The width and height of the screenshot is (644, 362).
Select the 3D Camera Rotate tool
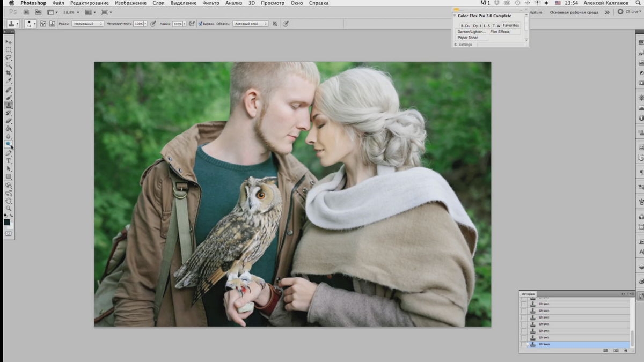tap(9, 193)
